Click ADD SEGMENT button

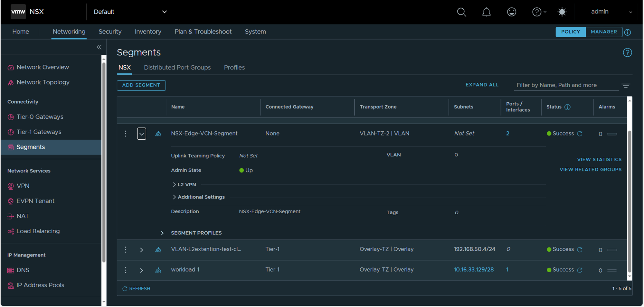click(141, 85)
